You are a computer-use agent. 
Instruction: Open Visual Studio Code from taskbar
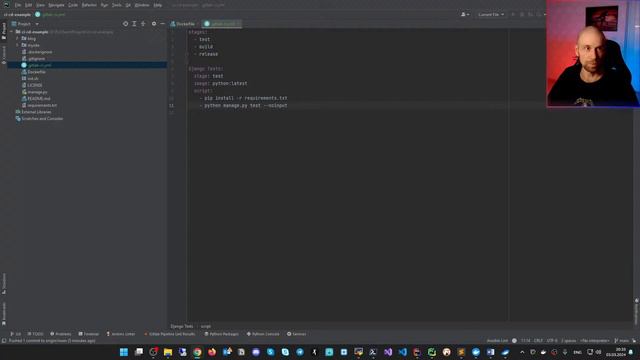click(x=402, y=352)
